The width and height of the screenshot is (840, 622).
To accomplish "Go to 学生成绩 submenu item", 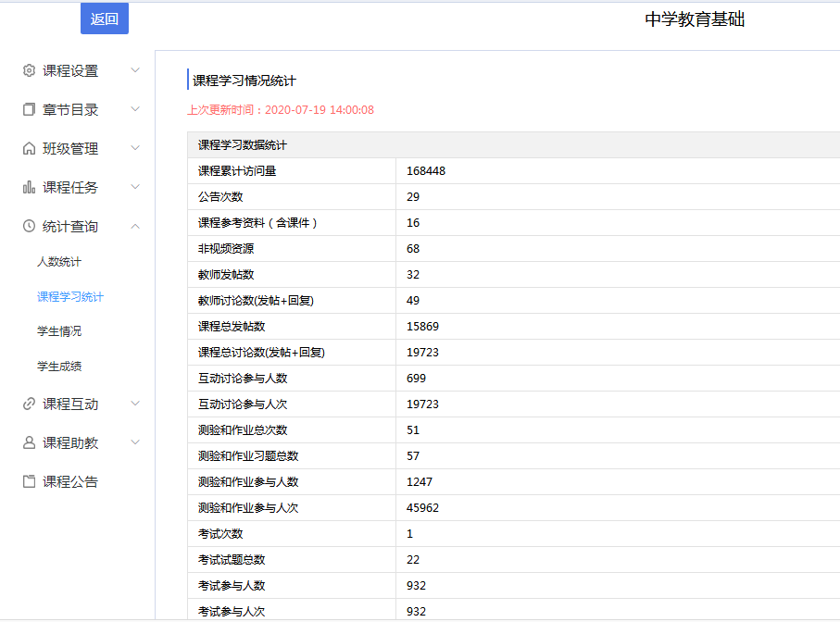I will tap(59, 367).
